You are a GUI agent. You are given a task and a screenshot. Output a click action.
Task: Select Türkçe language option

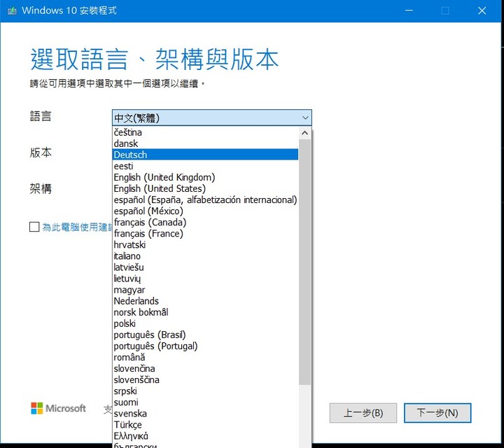[x=206, y=425]
